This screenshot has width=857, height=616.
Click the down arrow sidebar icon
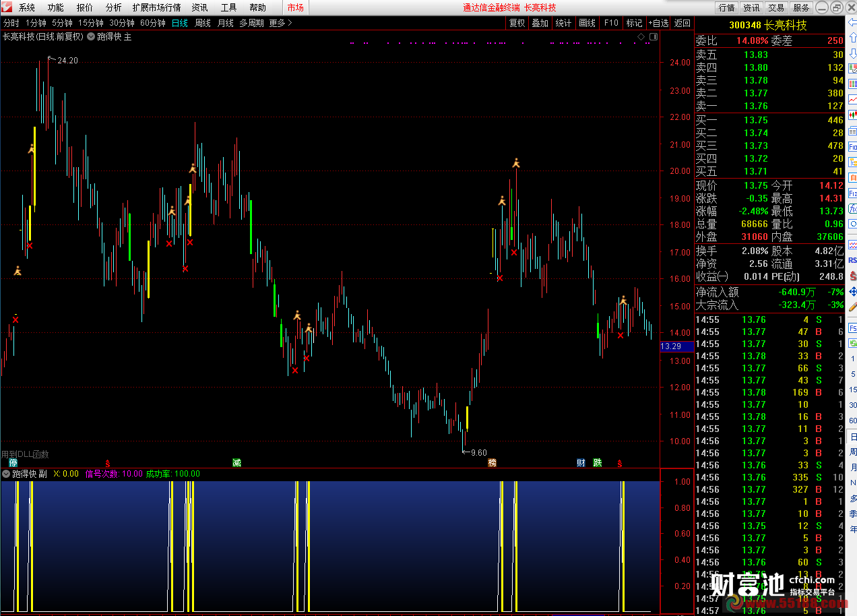pyautogui.click(x=852, y=53)
